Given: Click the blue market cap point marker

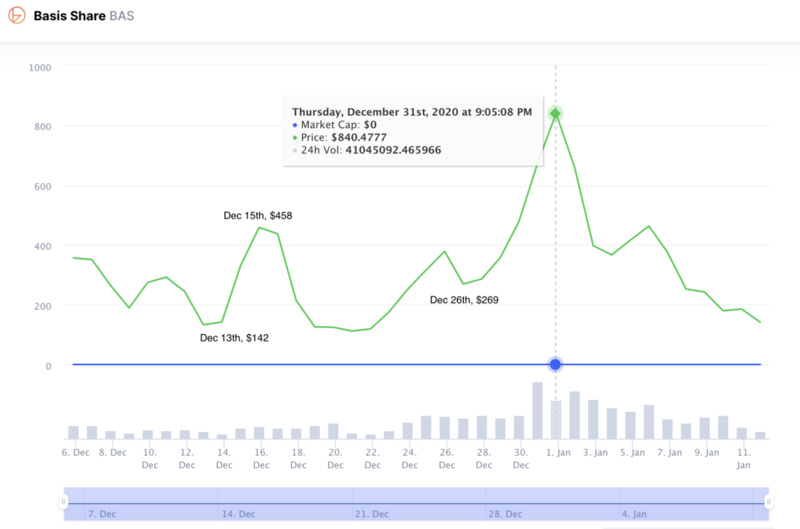Looking at the screenshot, I should coord(555,364).
